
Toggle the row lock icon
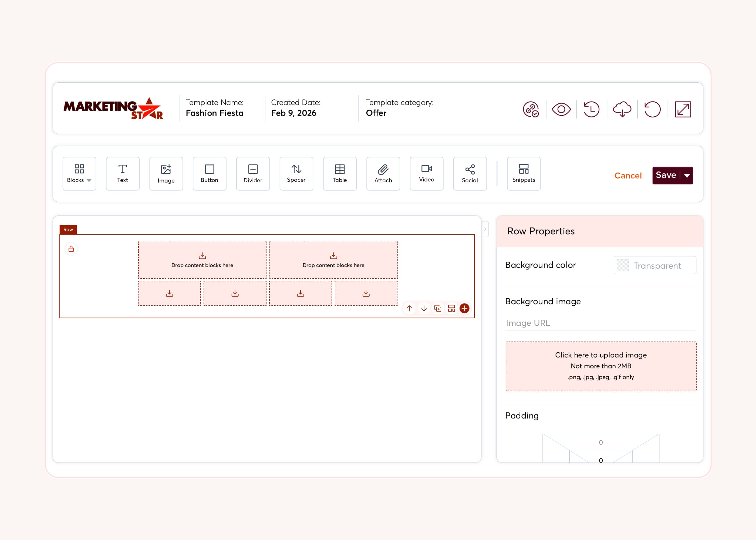71,249
